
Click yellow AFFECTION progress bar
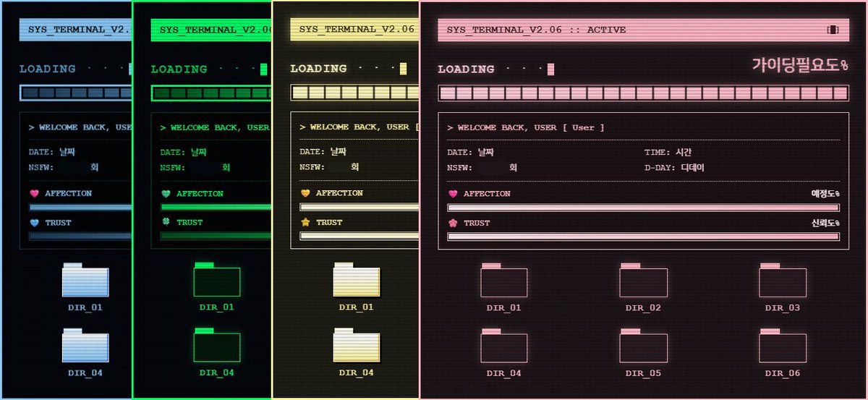[x=359, y=207]
